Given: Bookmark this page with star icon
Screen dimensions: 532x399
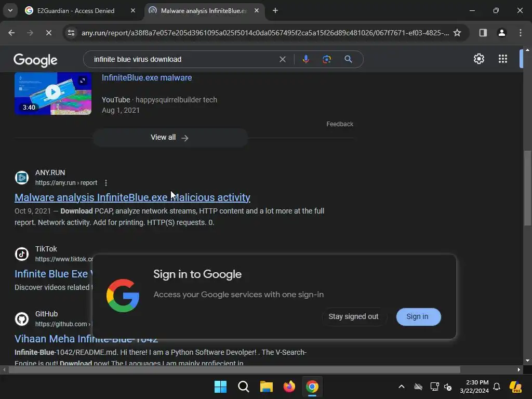Looking at the screenshot, I should (x=457, y=33).
